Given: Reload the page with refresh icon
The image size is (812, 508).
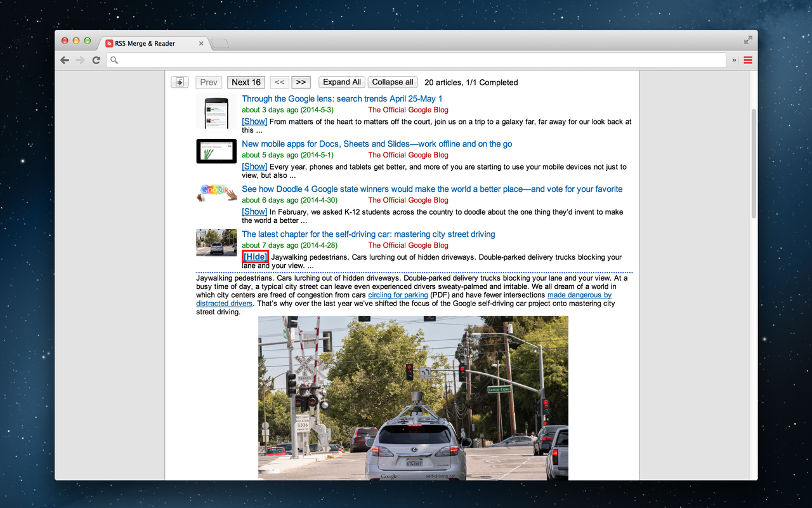Looking at the screenshot, I should pyautogui.click(x=96, y=60).
